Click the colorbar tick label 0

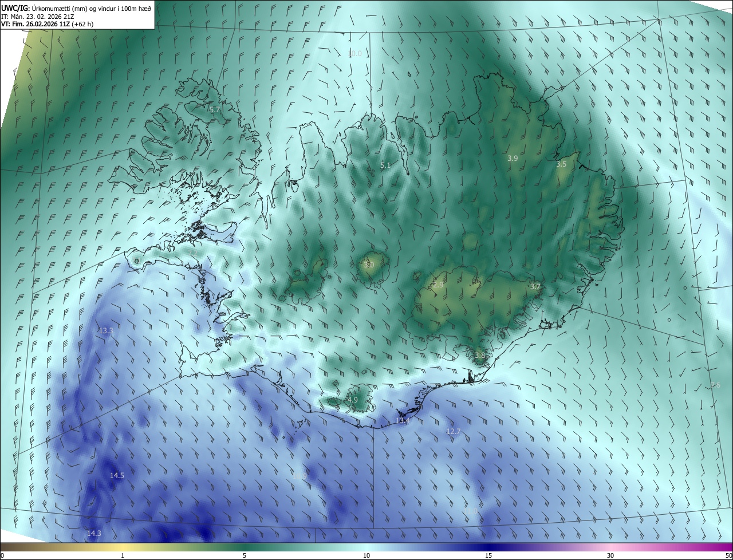(x=2, y=555)
